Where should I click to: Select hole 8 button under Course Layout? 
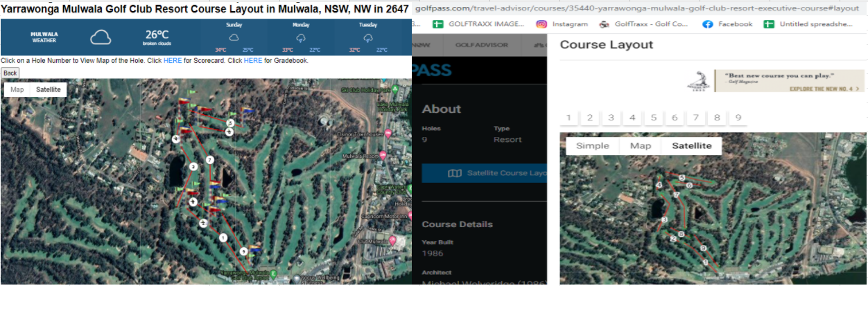click(717, 118)
